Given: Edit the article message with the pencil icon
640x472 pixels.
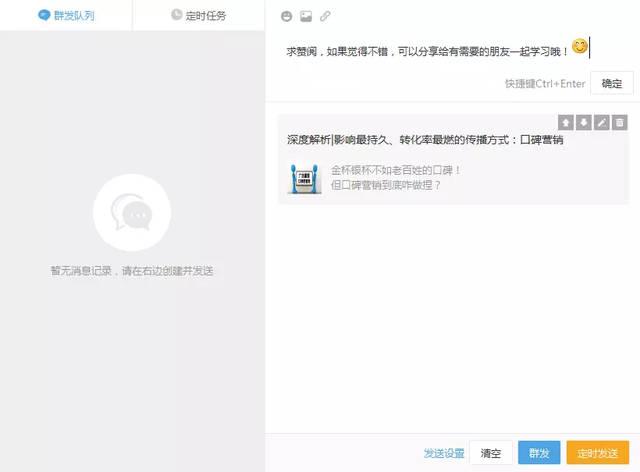Looking at the screenshot, I should click(x=602, y=122).
